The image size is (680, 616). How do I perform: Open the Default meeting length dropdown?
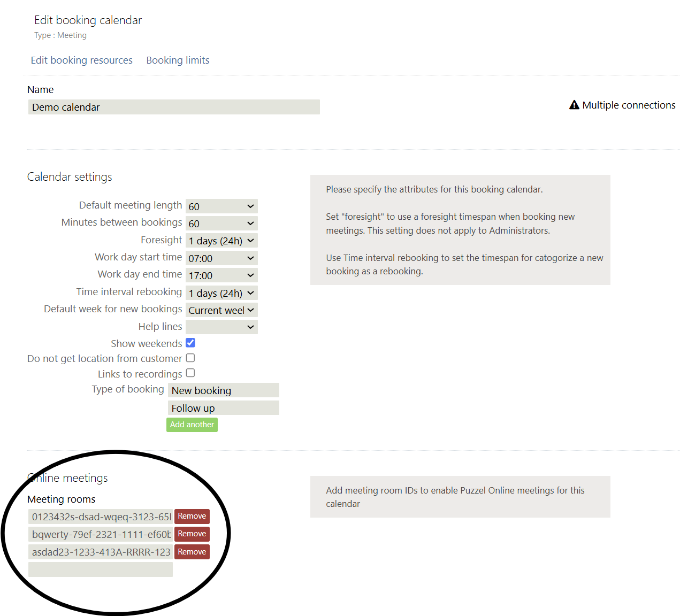pos(221,206)
